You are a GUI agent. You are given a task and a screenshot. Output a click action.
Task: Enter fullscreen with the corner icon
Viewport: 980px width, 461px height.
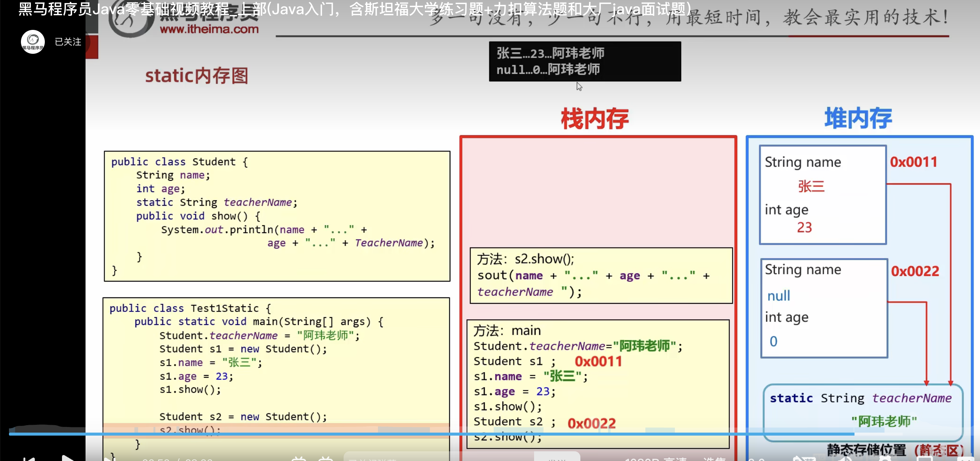point(966,459)
